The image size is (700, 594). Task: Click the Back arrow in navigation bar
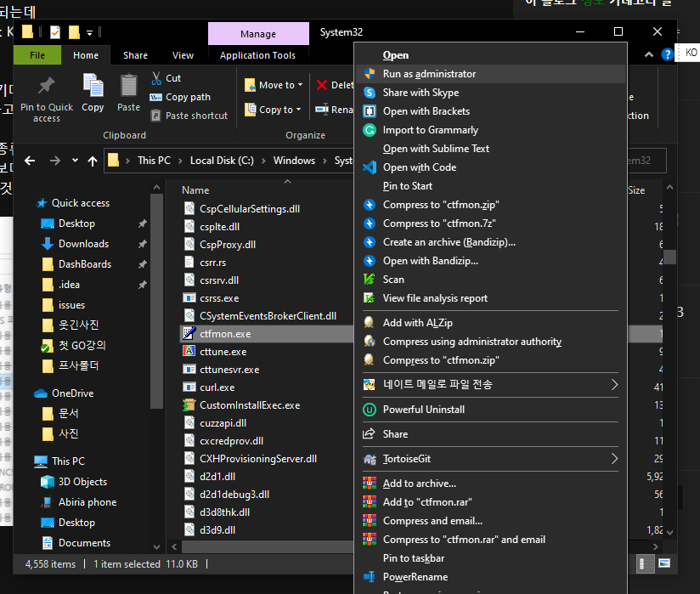(30, 161)
